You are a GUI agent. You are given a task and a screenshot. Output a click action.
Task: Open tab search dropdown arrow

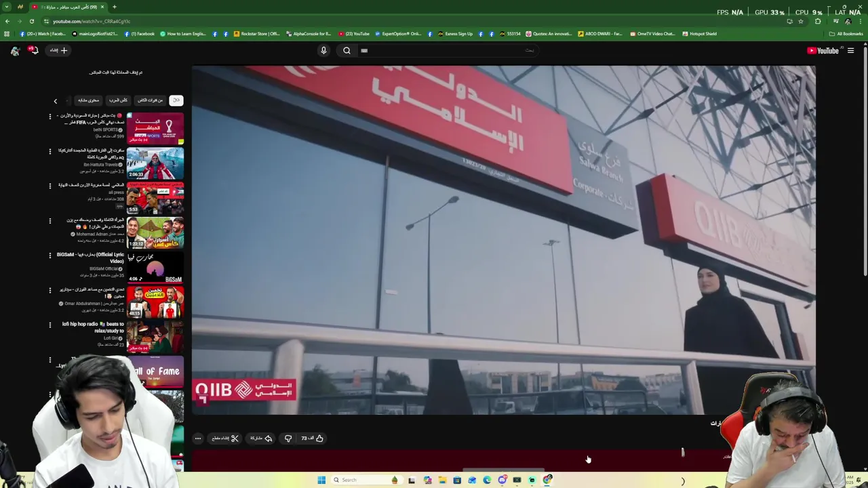pyautogui.click(x=7, y=7)
